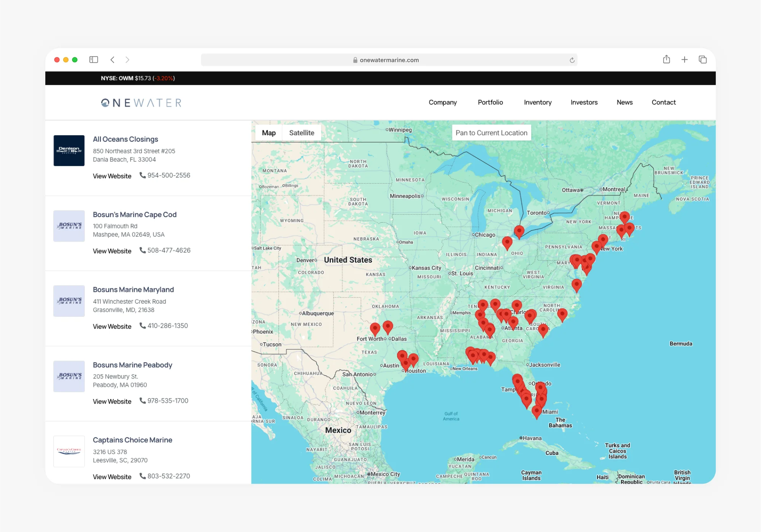Click the NYSE: OWM stock ticker text
Screen dimensions: 761x532
point(138,78)
